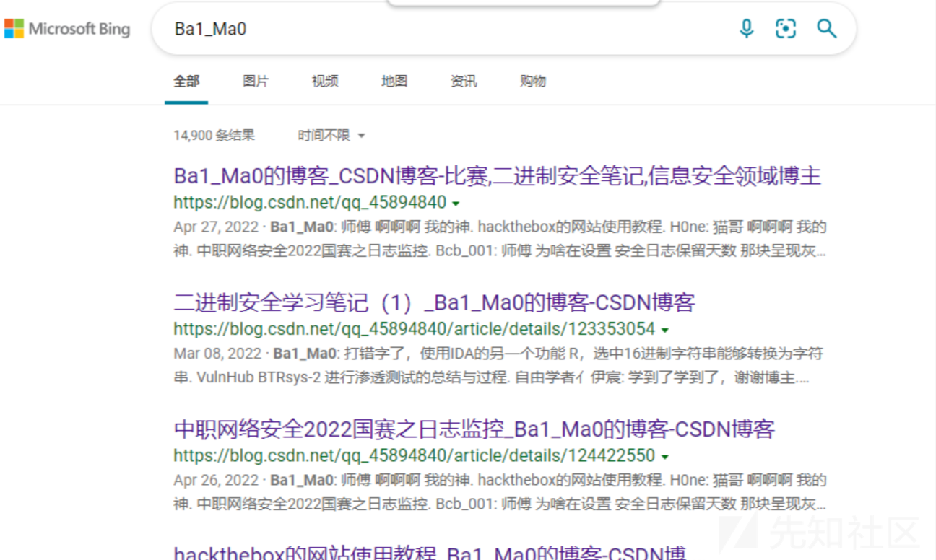Open result Ba1_Ma0的博客_CSDN博客-比赛

(497, 176)
